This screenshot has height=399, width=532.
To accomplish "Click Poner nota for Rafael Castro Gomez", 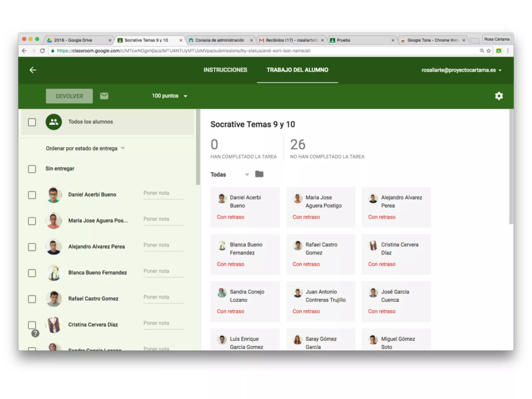I will tap(163, 297).
